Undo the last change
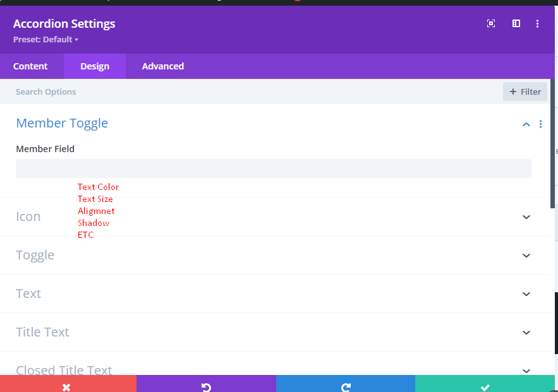The image size is (558, 392). tap(207, 386)
